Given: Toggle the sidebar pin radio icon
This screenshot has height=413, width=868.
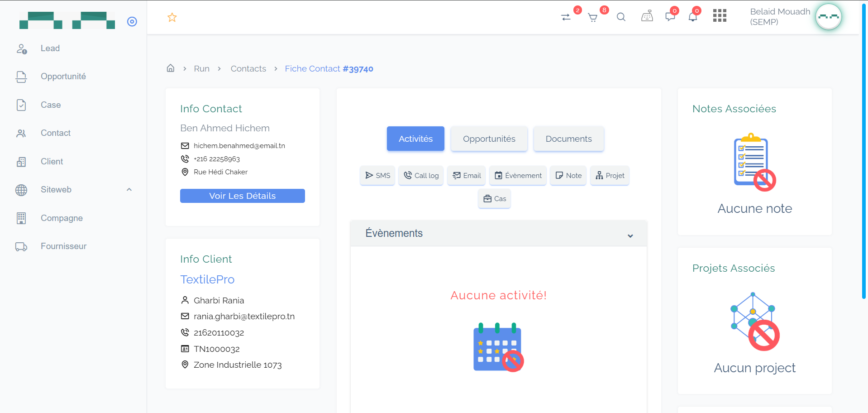Looking at the screenshot, I should click(132, 21).
